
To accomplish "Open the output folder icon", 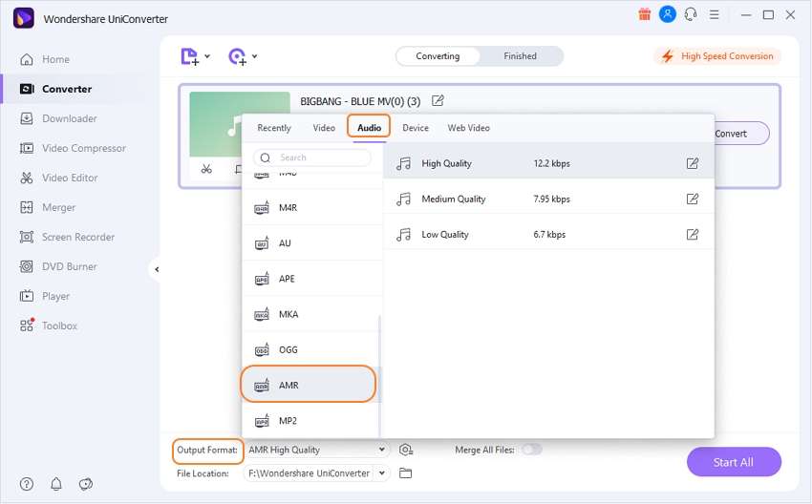I will click(405, 472).
